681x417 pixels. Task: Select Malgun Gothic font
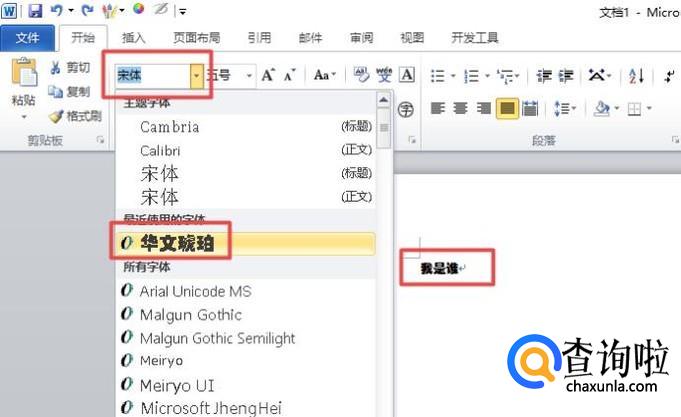[x=246, y=314]
